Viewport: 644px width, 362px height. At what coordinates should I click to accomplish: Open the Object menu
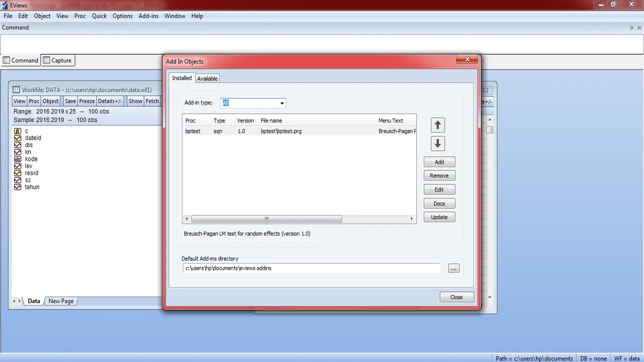tap(42, 16)
